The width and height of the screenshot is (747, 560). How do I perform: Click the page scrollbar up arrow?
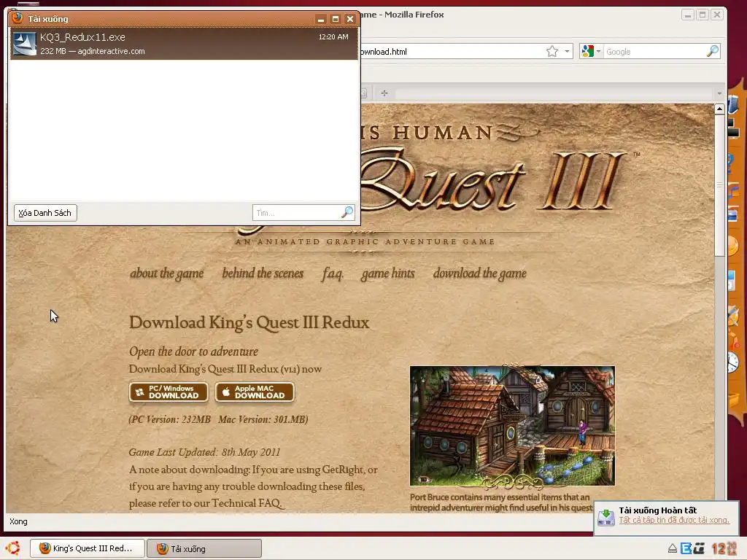tap(719, 109)
